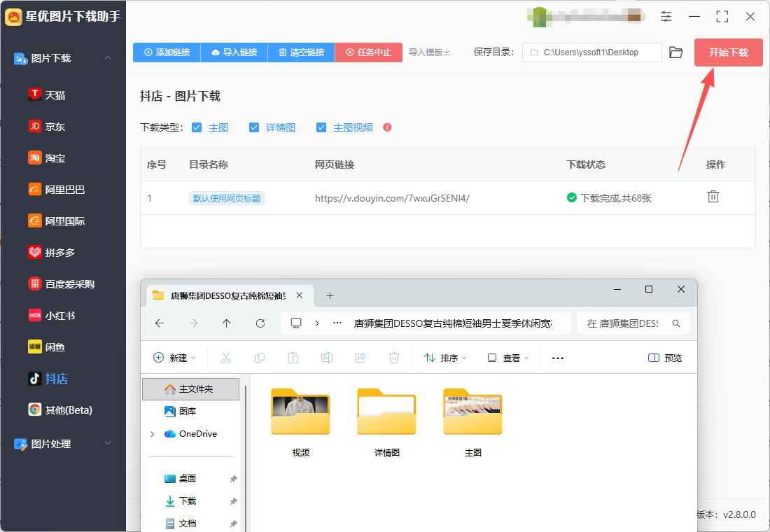Toggle fullscreen for the downloader app

tap(722, 16)
